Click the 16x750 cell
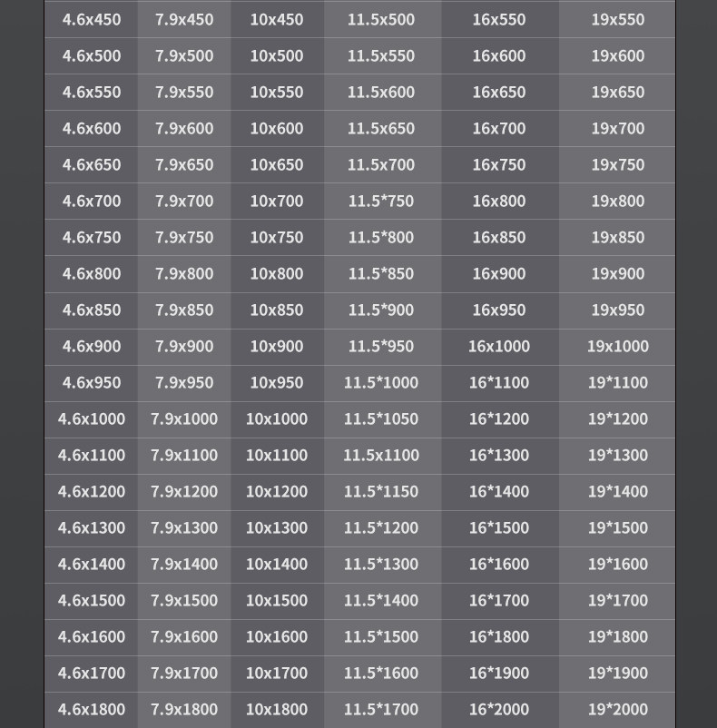Image resolution: width=717 pixels, height=728 pixels. pyautogui.click(x=499, y=164)
